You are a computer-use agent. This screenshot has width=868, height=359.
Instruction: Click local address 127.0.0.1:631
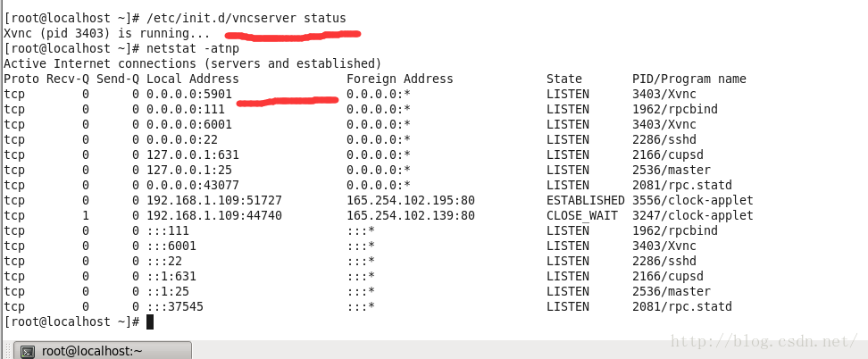[193, 154]
